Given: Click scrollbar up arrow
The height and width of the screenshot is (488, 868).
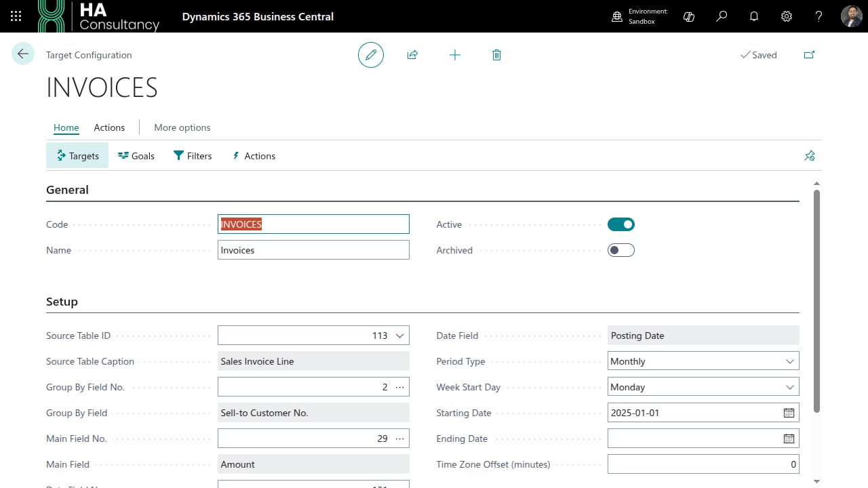Looking at the screenshot, I should pos(816,184).
